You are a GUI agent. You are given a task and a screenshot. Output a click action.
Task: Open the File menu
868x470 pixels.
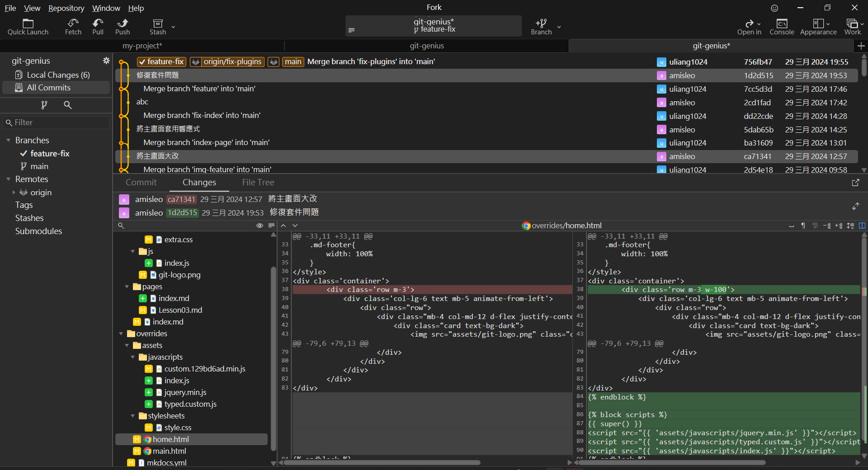coord(10,8)
